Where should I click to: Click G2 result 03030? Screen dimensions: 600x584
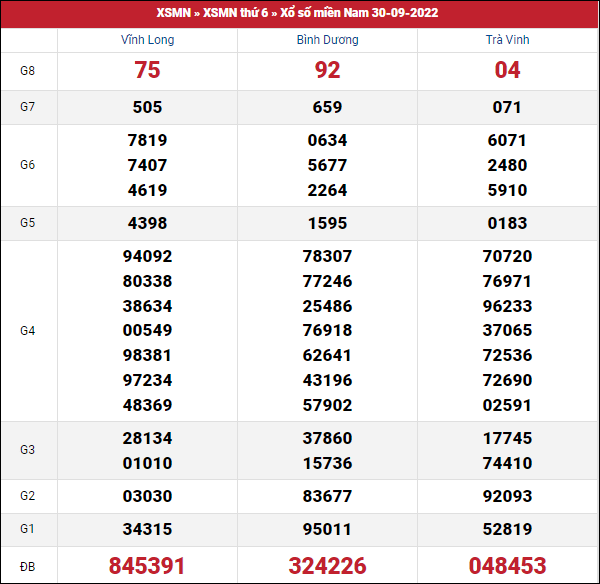[x=147, y=496]
